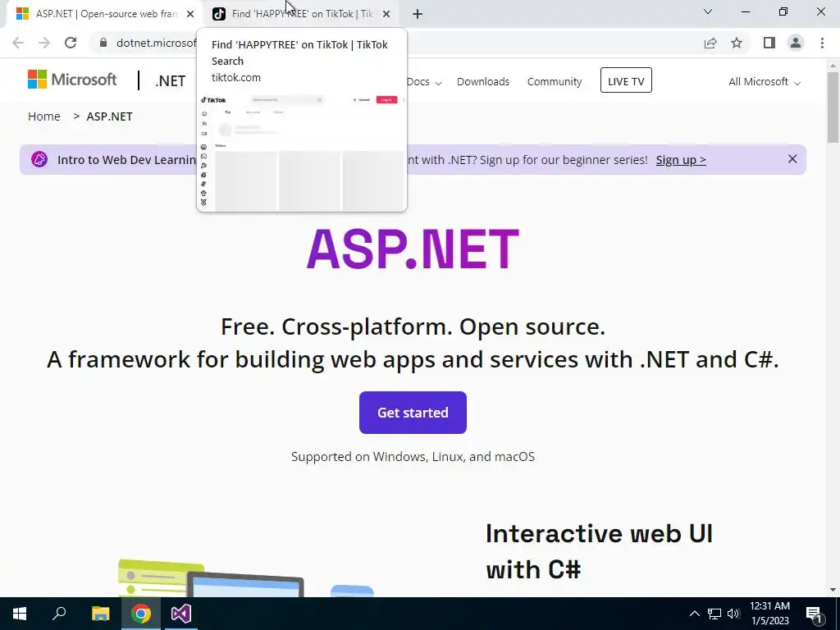Go forward to next page

pyautogui.click(x=44, y=43)
